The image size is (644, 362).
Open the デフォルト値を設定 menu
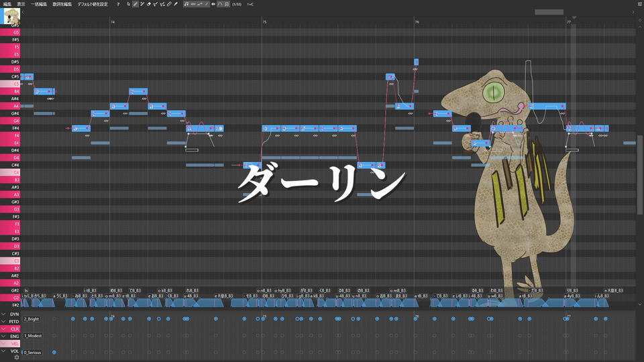(x=93, y=4)
